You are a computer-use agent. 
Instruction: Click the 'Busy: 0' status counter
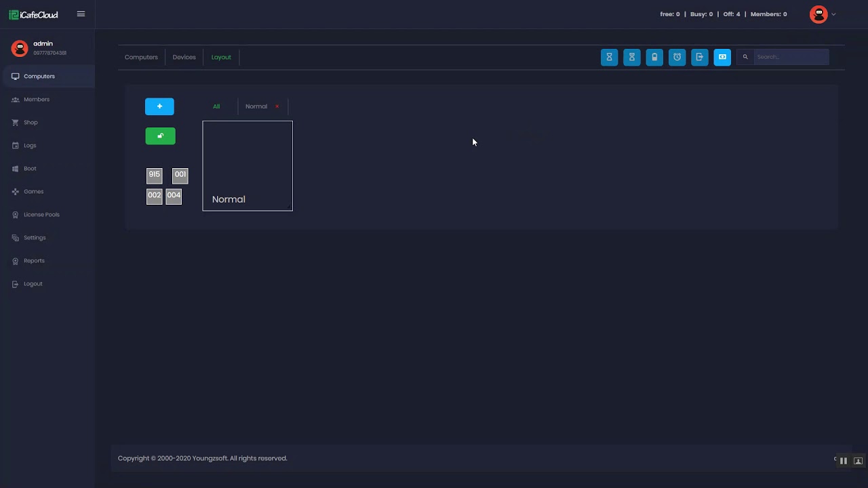coord(701,14)
